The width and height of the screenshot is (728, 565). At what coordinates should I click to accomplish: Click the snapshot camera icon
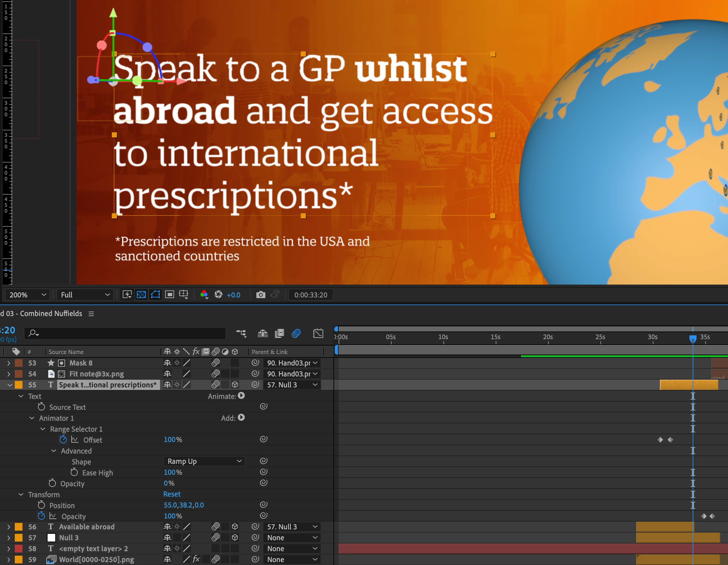click(261, 295)
